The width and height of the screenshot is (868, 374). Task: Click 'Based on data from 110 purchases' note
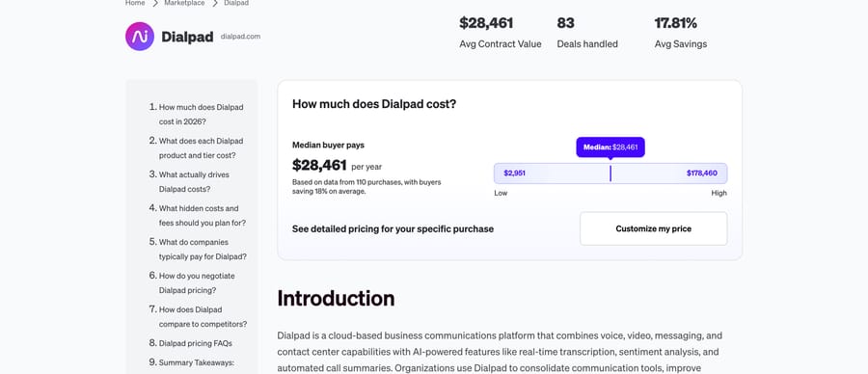click(x=366, y=186)
